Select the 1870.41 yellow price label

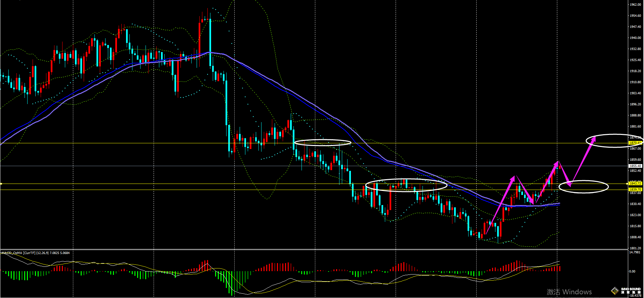[635, 143]
